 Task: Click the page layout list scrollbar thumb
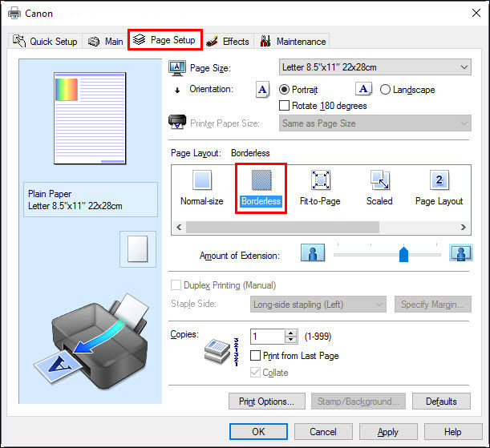[x=283, y=227]
